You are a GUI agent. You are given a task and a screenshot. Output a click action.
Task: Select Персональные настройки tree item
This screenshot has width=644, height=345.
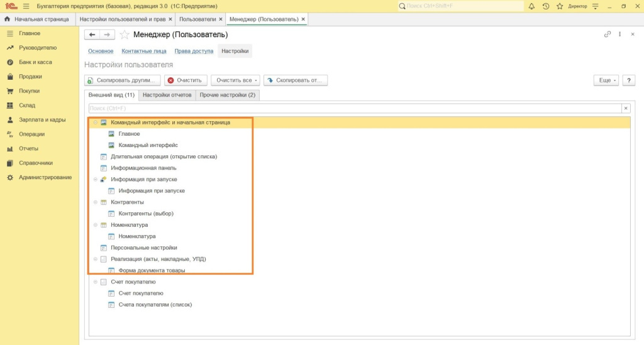(143, 248)
